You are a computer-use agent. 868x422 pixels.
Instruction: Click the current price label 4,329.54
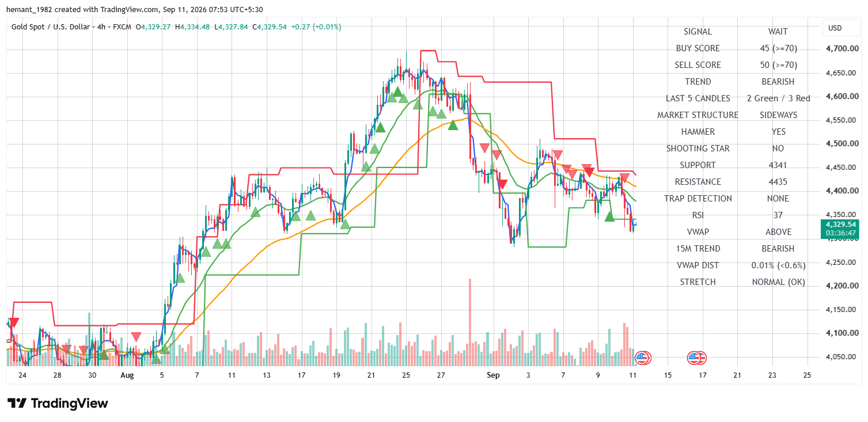point(841,224)
